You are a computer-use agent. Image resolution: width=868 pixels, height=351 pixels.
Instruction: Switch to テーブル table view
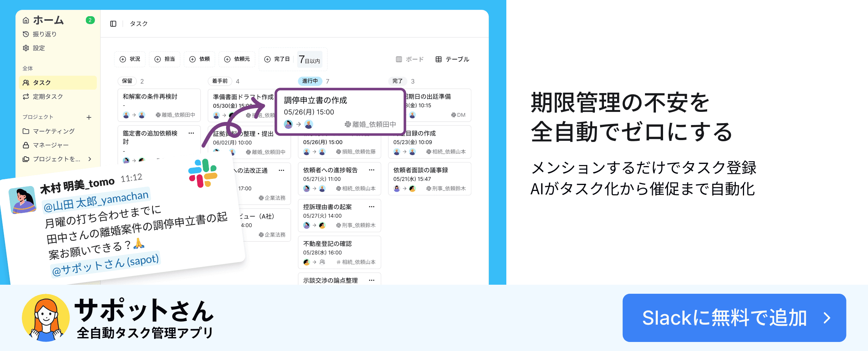452,59
